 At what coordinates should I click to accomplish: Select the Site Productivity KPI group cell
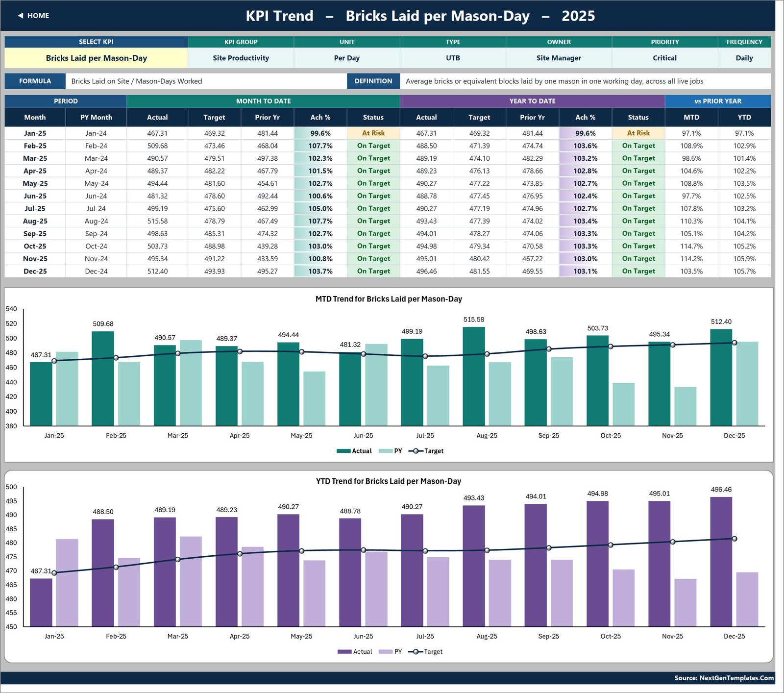241,58
